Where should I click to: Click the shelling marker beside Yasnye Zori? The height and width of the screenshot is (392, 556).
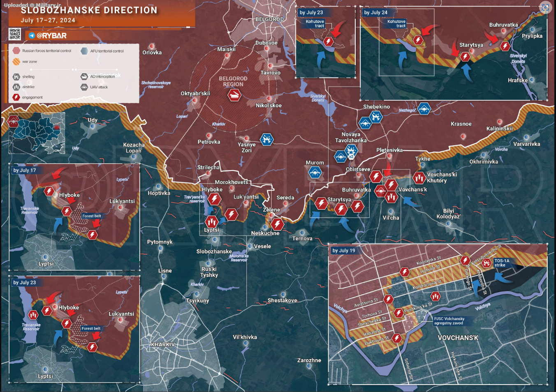click(x=266, y=139)
